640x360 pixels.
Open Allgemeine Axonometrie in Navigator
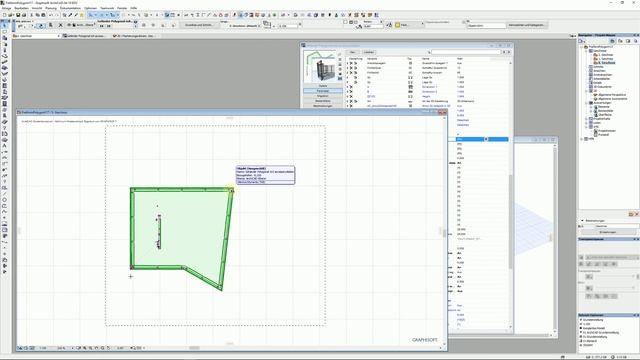pos(613,99)
